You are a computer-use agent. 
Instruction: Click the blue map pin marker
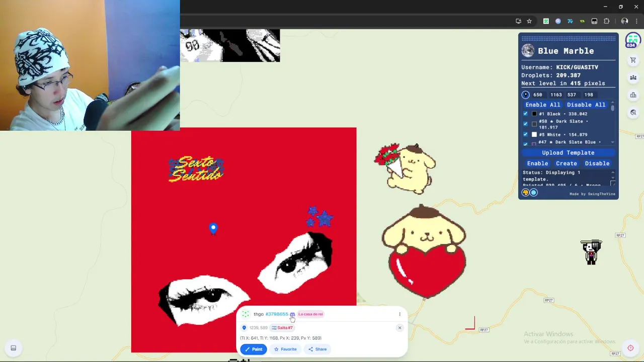(213, 229)
